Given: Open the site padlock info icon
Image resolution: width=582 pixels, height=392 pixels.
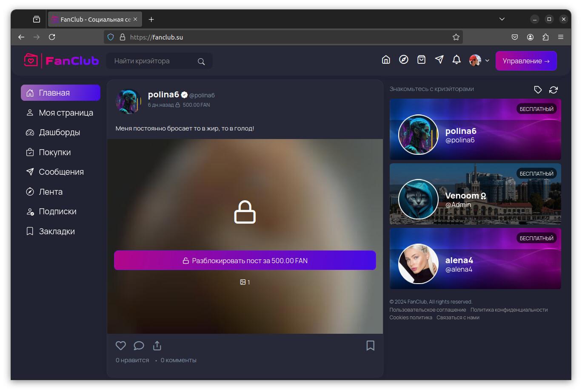Looking at the screenshot, I should tap(123, 37).
